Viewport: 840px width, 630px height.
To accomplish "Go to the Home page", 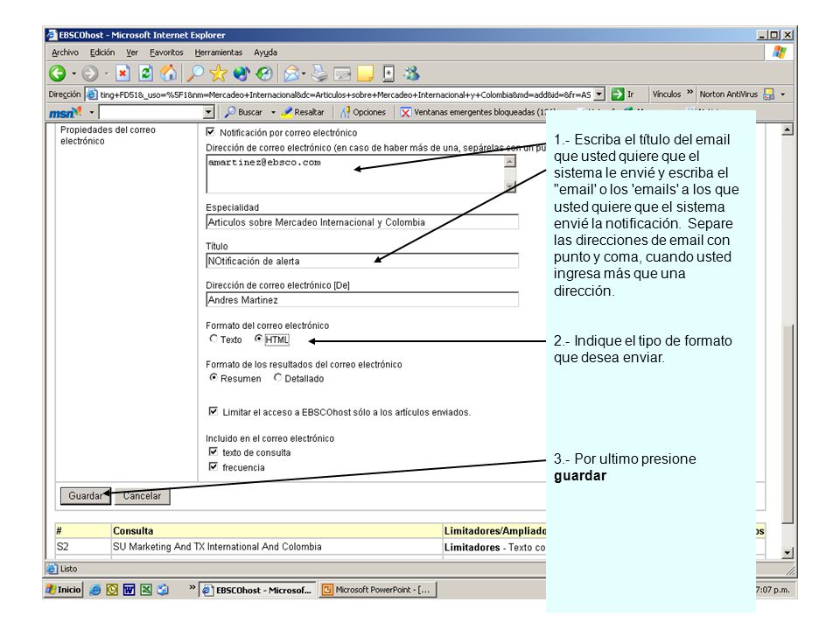I will pyautogui.click(x=168, y=73).
